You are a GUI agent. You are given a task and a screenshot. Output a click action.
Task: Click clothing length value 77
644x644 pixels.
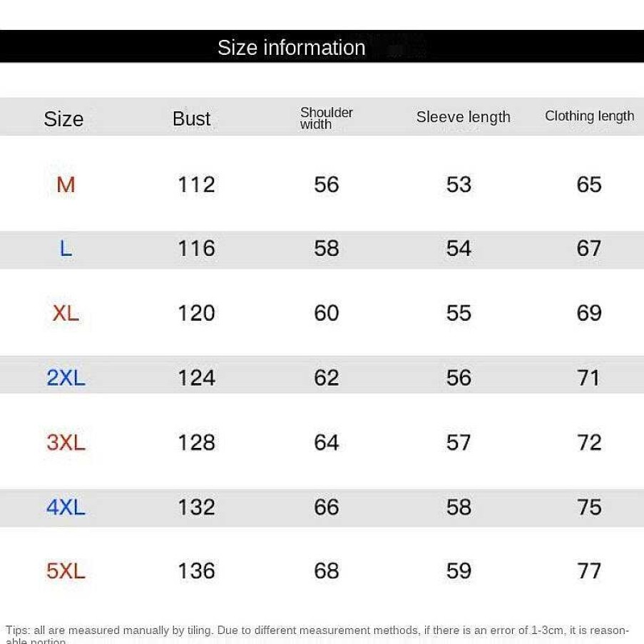[x=589, y=571]
